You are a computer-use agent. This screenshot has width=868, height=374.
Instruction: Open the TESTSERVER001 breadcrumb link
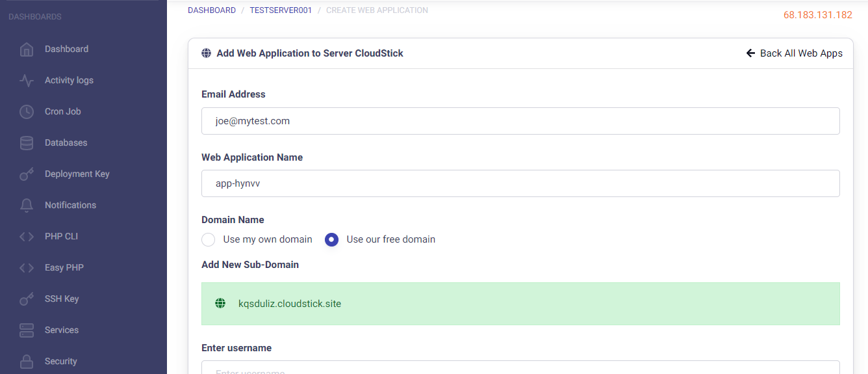281,10
